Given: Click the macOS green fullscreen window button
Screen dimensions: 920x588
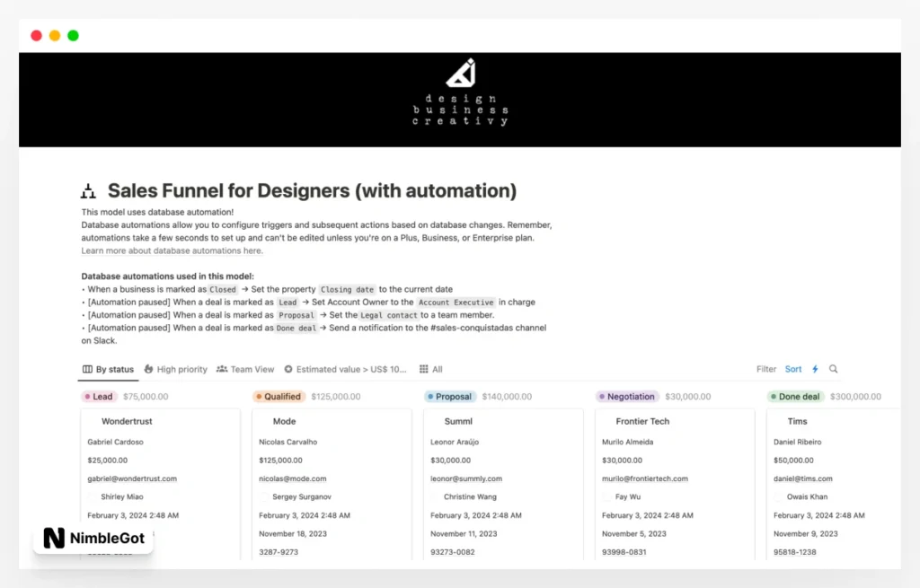Looking at the screenshot, I should point(73,36).
